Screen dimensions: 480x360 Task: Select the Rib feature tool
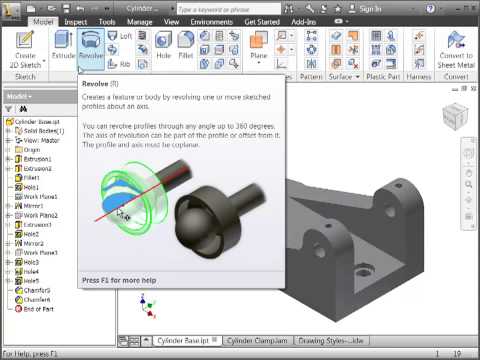pos(119,63)
